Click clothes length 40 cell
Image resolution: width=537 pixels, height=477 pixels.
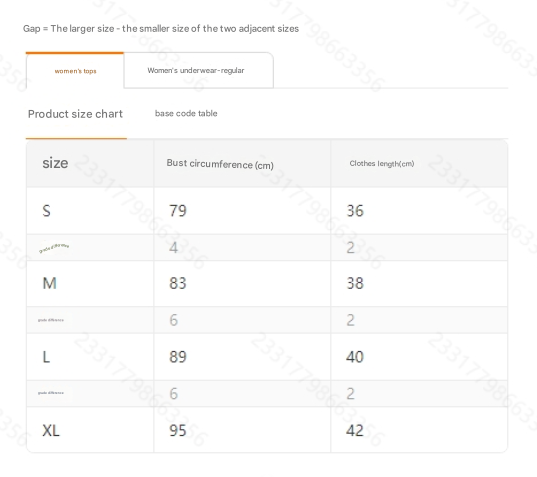pos(355,357)
